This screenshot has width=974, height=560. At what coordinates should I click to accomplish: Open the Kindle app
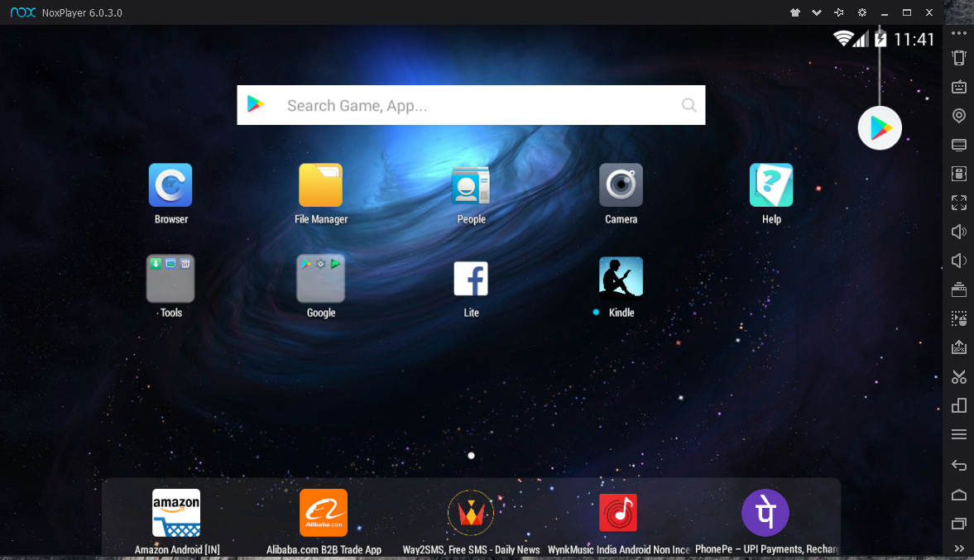coord(621,278)
